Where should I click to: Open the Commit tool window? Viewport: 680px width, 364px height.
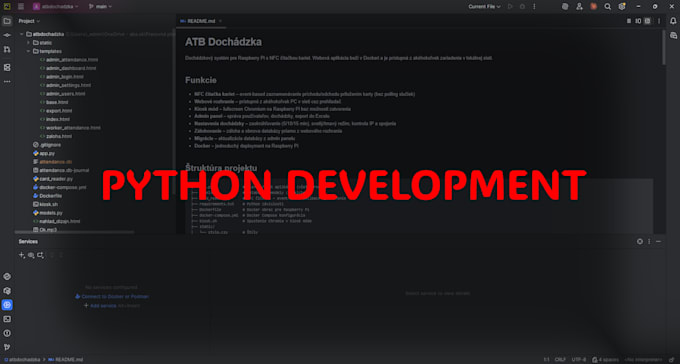(7, 35)
